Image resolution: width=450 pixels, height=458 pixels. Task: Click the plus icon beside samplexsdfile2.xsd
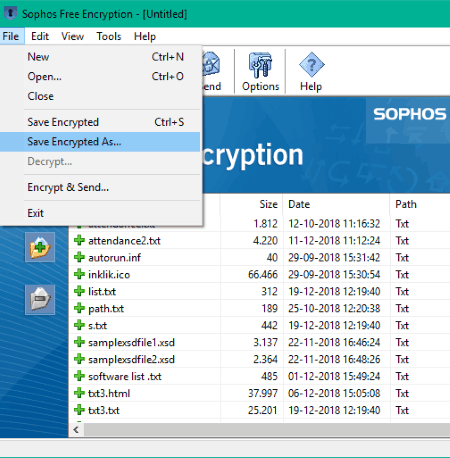[x=79, y=359]
